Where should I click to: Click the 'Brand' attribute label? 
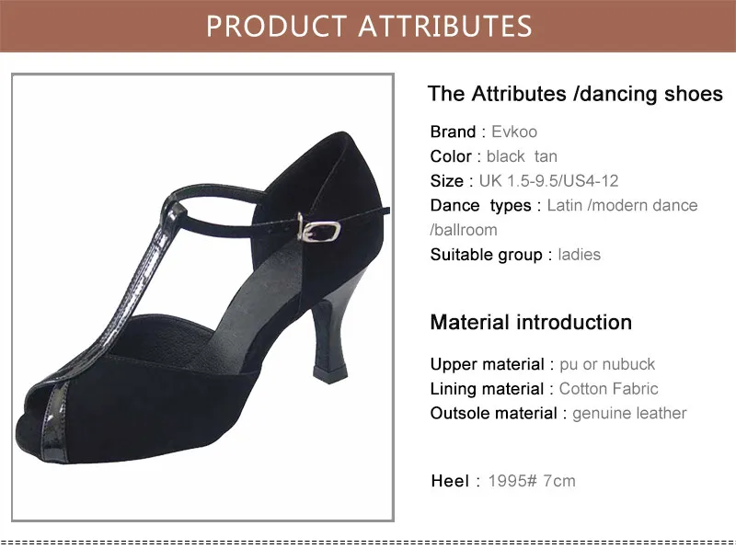453,131
